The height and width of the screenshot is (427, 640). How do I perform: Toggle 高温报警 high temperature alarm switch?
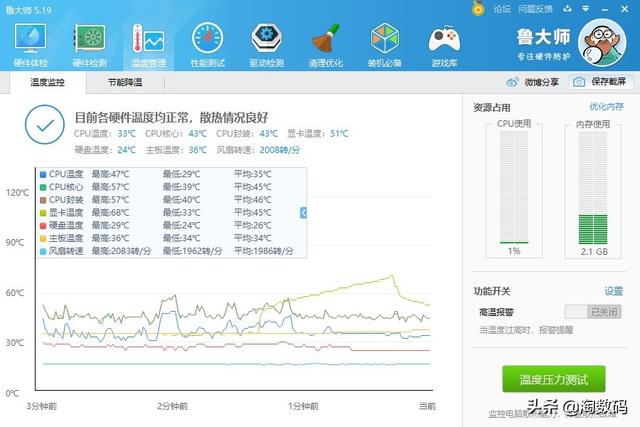pyautogui.click(x=593, y=312)
